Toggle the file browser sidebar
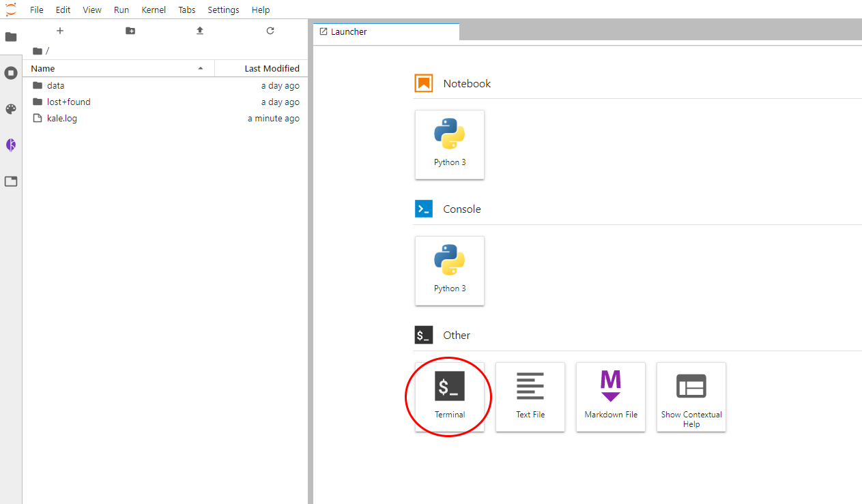 11,37
